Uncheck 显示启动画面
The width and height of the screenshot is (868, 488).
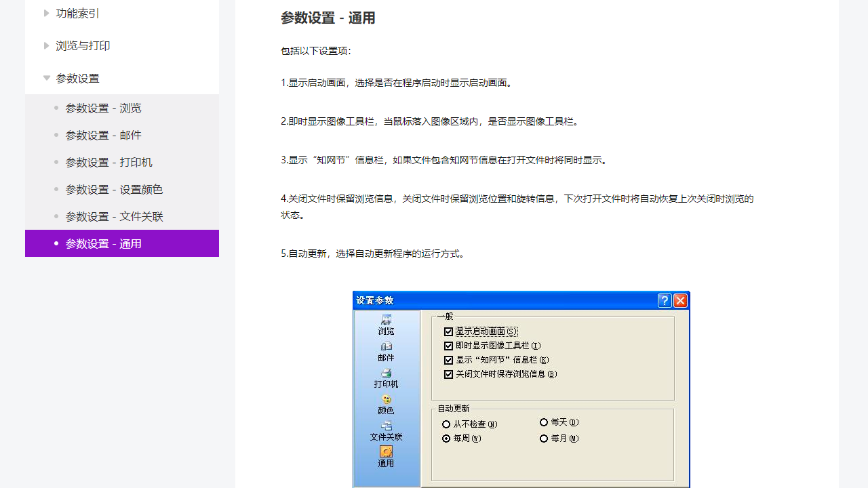448,331
